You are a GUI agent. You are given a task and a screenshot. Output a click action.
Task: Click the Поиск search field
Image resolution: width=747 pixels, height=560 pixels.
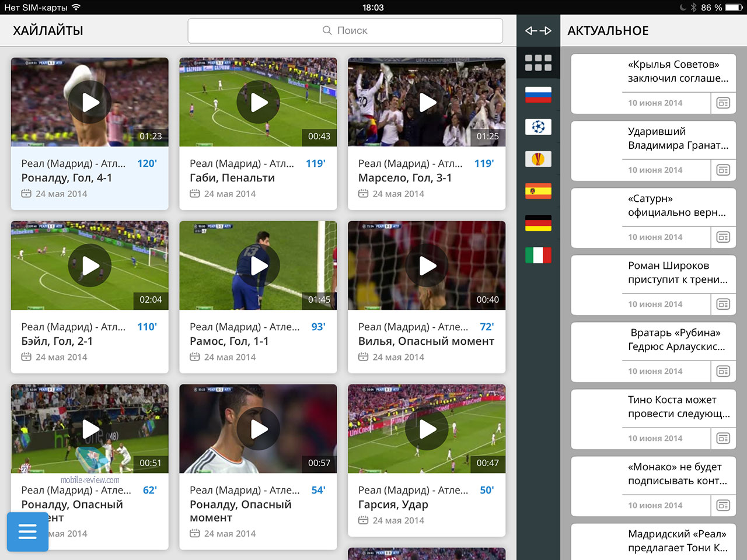click(x=345, y=31)
